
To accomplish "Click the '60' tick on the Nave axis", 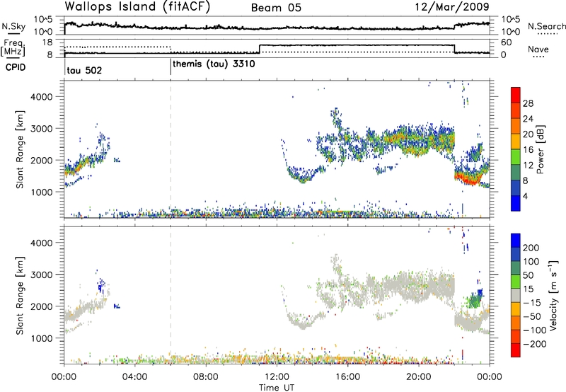I will (x=507, y=42).
